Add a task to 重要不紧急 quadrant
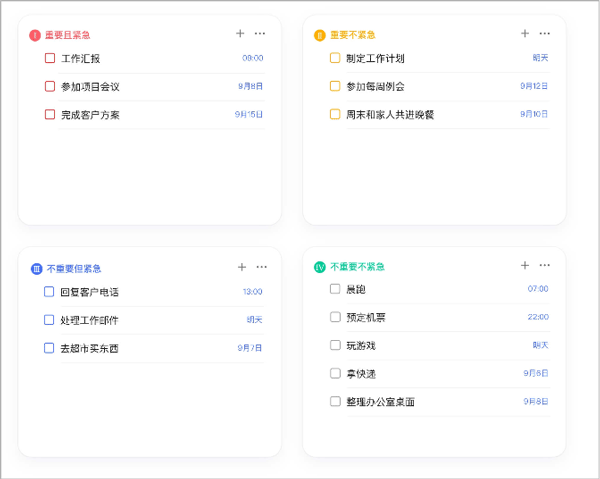 click(525, 34)
